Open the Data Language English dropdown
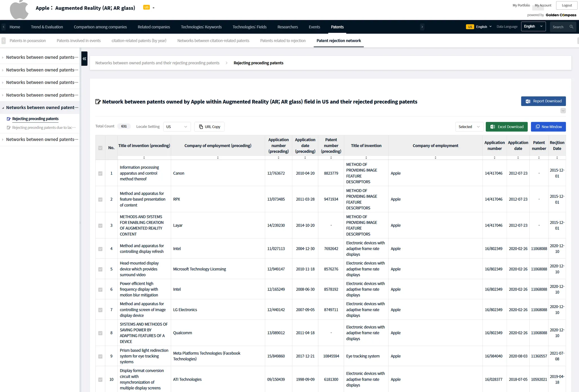 click(533, 27)
